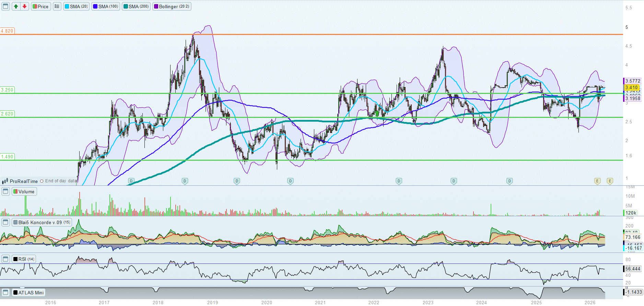
Task: Click the Price label button
Action: (41, 6)
